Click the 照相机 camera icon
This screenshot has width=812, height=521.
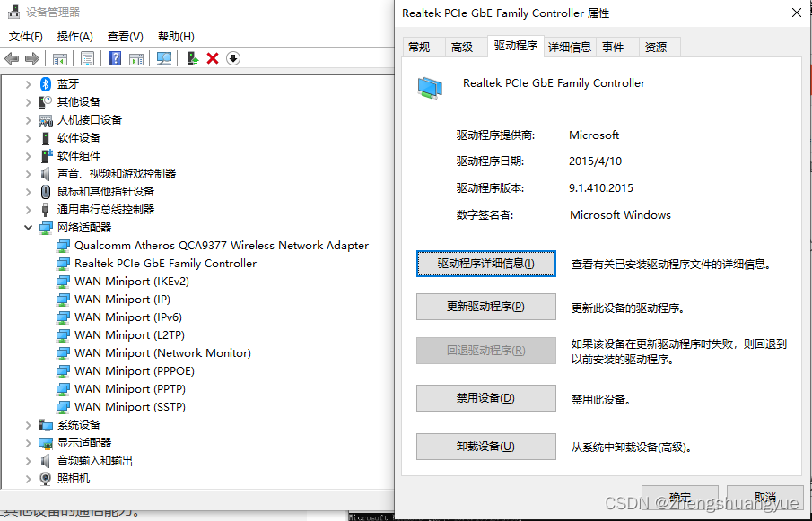click(x=46, y=479)
